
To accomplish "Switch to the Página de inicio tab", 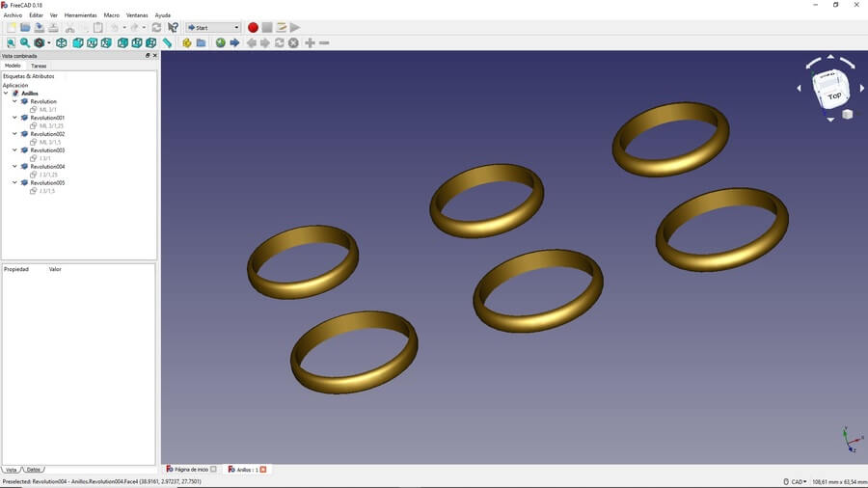I will tap(190, 470).
